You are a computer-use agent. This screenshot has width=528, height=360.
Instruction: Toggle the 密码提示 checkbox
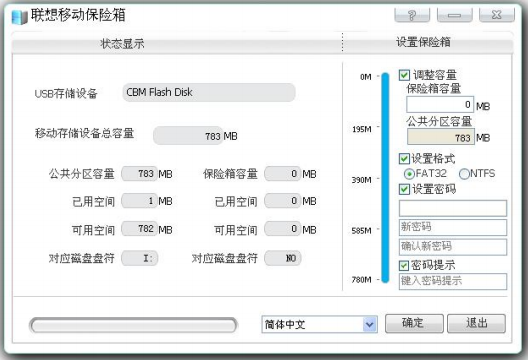404,265
